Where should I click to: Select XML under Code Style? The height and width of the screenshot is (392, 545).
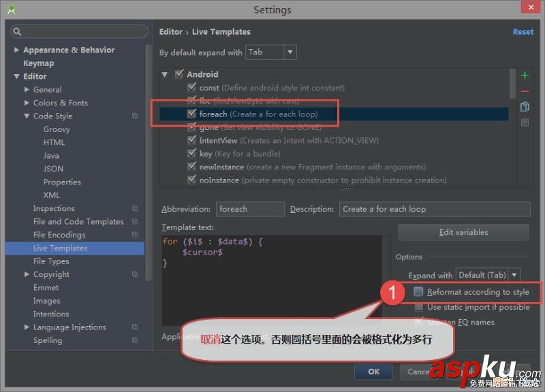pyautogui.click(x=52, y=195)
